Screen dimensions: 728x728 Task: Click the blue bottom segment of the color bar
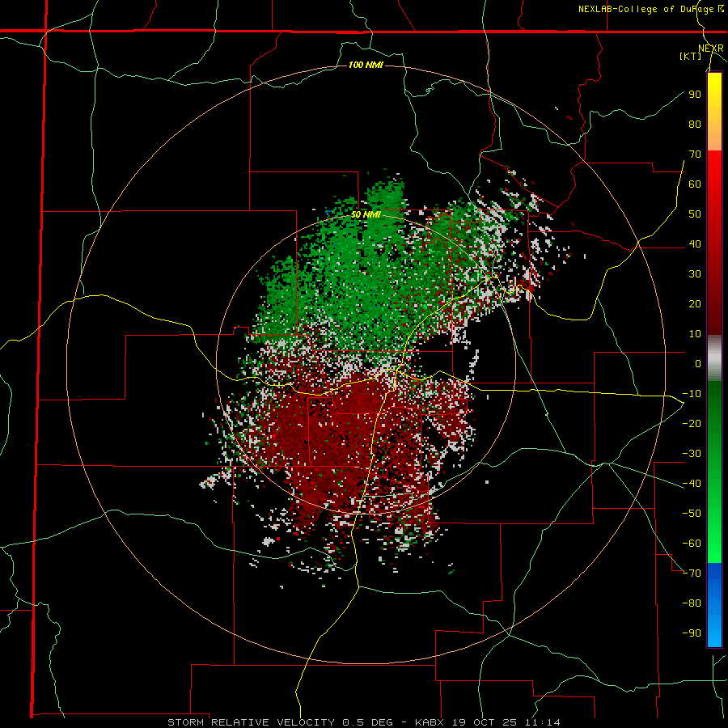click(714, 605)
